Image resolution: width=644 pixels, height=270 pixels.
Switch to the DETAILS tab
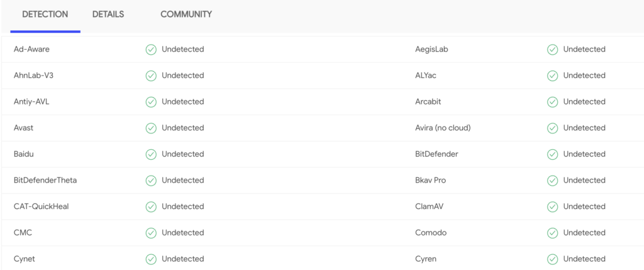pos(108,14)
